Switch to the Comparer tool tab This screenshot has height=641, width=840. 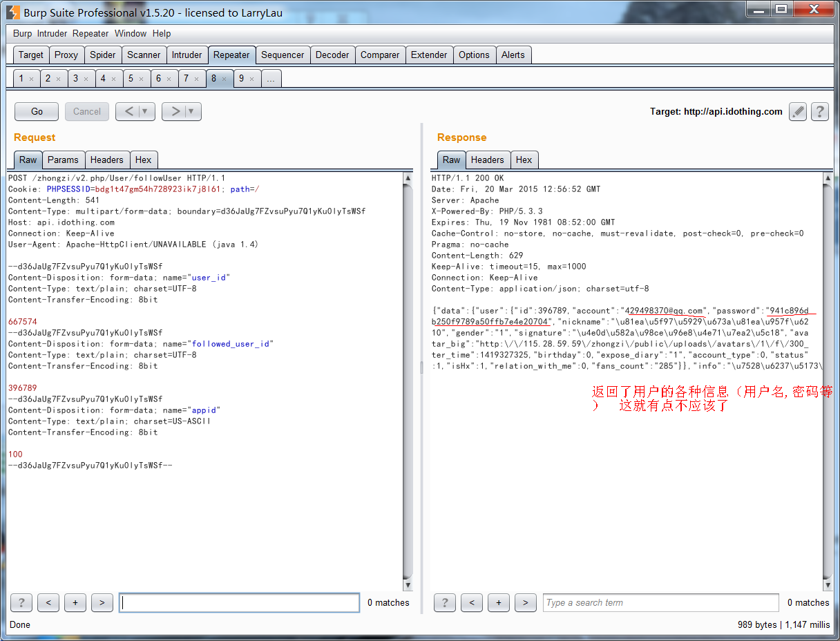380,55
